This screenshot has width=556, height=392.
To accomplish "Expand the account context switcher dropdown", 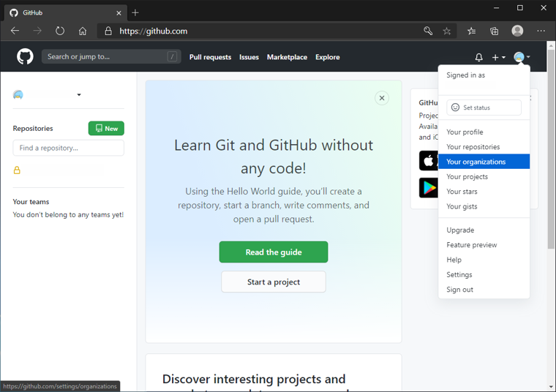I will pyautogui.click(x=79, y=94).
